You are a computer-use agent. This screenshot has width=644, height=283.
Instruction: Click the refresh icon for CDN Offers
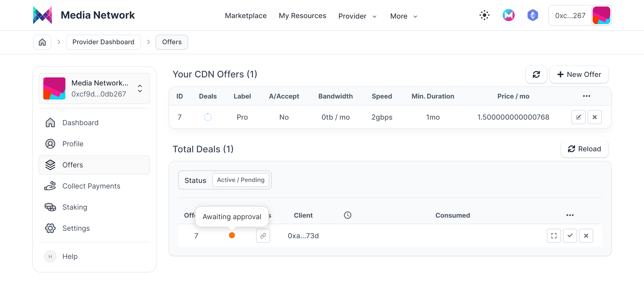pyautogui.click(x=536, y=74)
